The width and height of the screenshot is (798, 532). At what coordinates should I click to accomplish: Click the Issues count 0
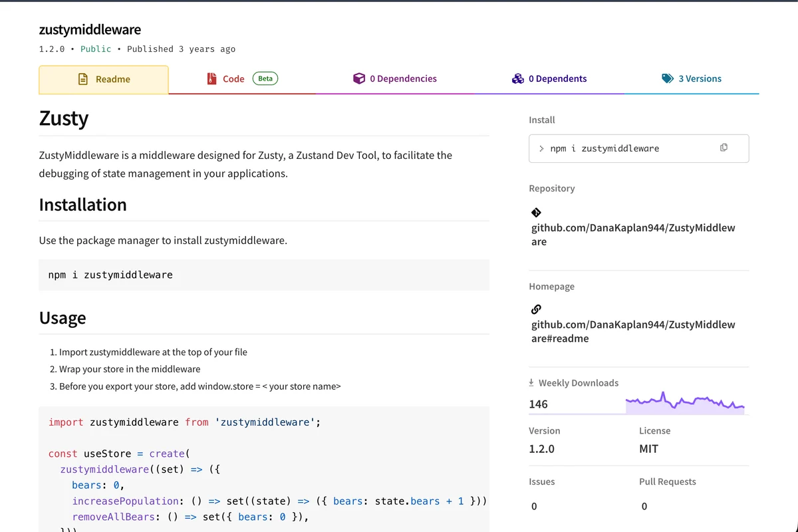(534, 507)
